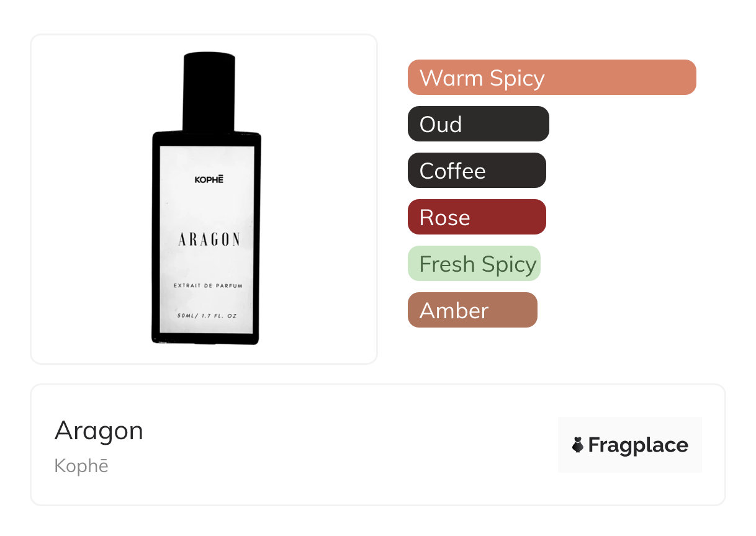Select the Warm Spicy accord bar
The image size is (756, 536).
(551, 78)
